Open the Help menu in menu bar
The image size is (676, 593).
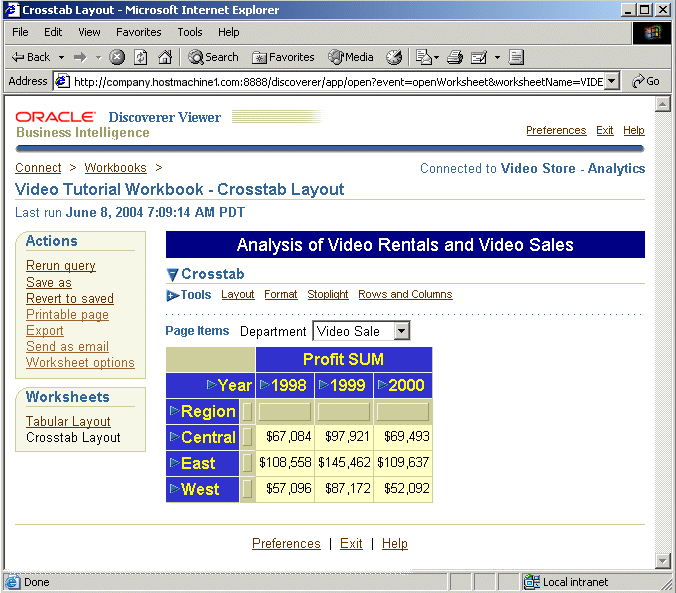pyautogui.click(x=228, y=32)
